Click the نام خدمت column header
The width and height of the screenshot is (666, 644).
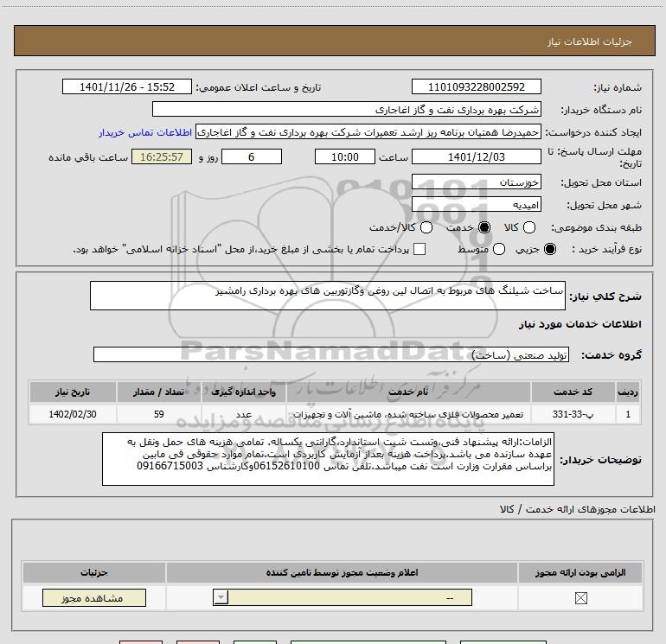(408, 392)
